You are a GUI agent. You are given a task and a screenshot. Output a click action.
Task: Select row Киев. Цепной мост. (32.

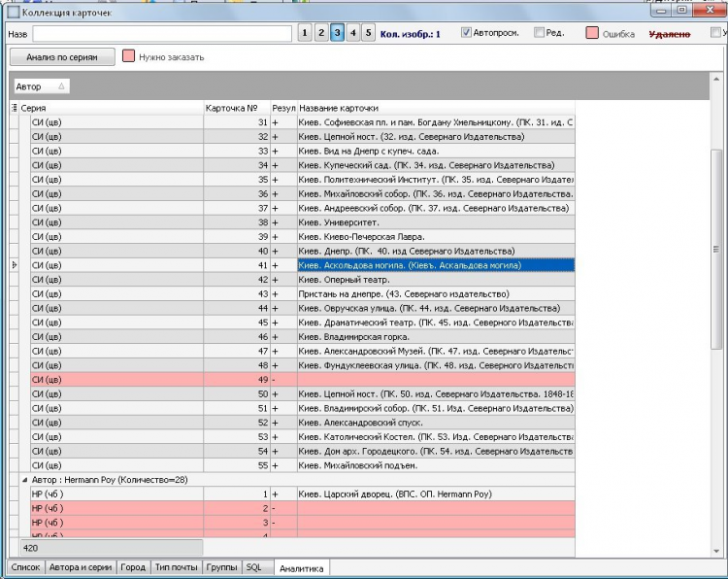point(303,137)
